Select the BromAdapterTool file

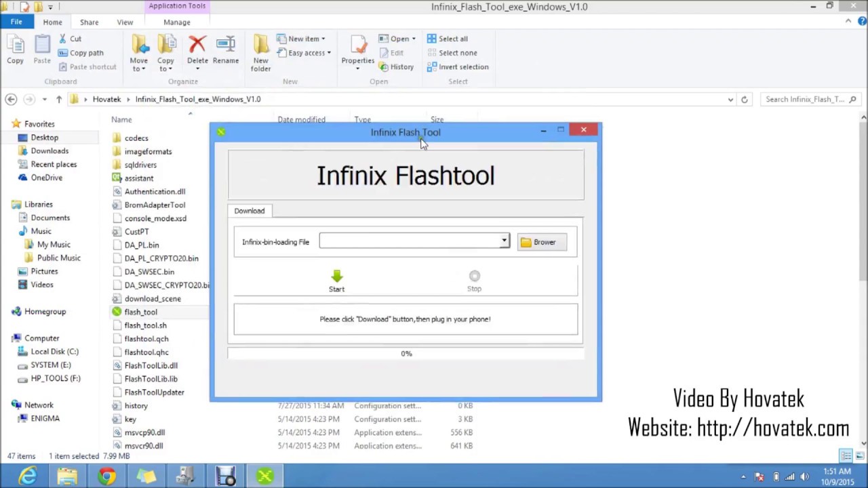[x=155, y=205]
